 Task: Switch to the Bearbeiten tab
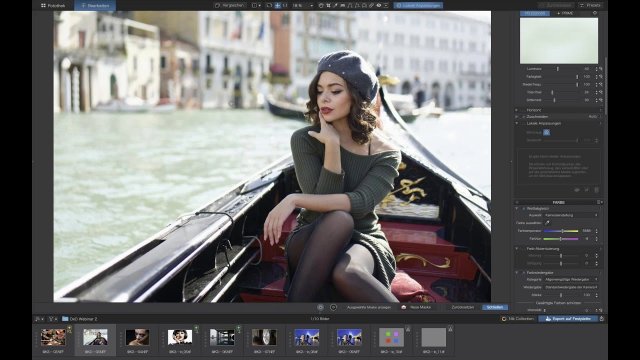(x=95, y=6)
